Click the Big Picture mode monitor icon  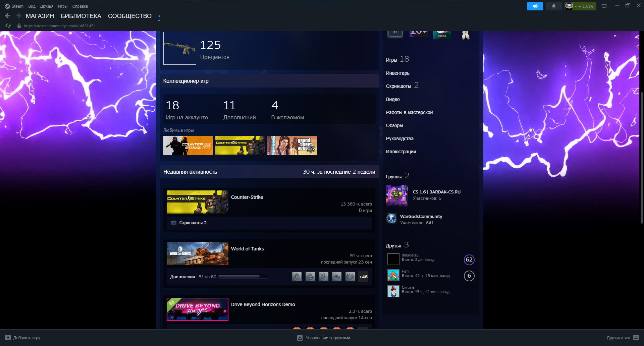click(x=604, y=6)
